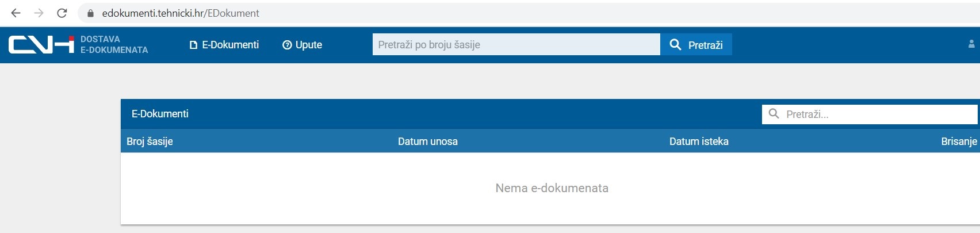Open the E-Dokumenti menu item
Viewport: 980px width, 233px height.
(x=224, y=45)
